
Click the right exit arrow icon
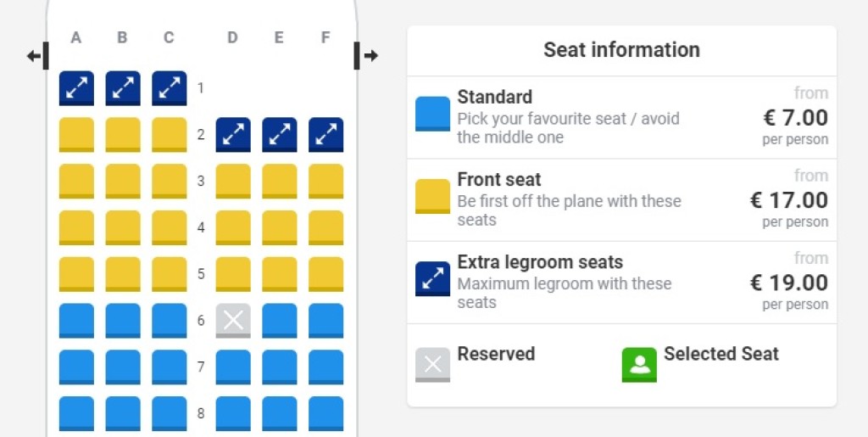370,56
